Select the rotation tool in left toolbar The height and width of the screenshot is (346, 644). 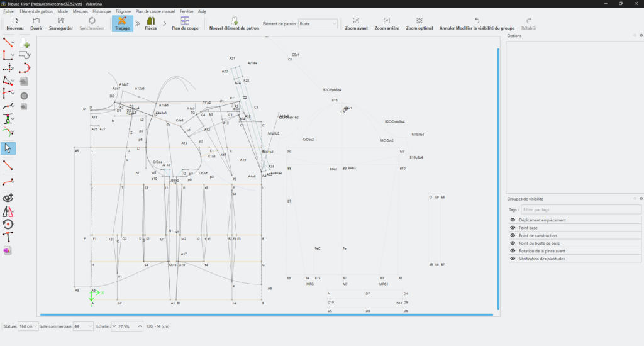(8, 224)
